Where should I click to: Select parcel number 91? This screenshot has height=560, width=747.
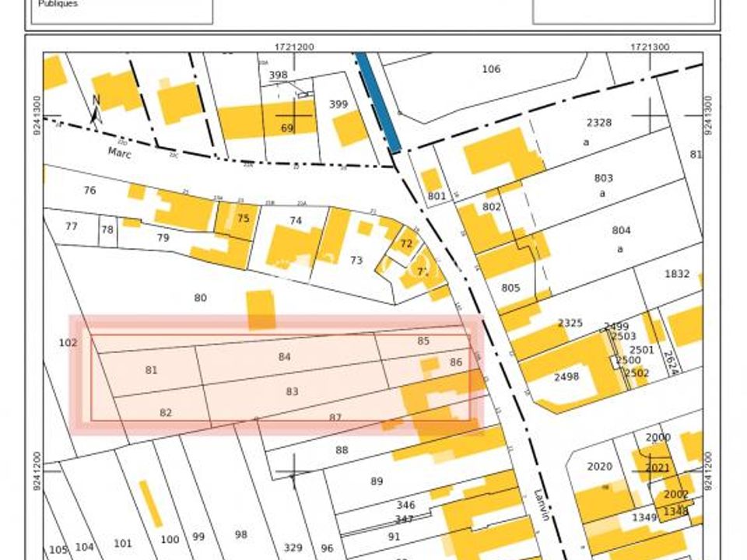(x=394, y=537)
